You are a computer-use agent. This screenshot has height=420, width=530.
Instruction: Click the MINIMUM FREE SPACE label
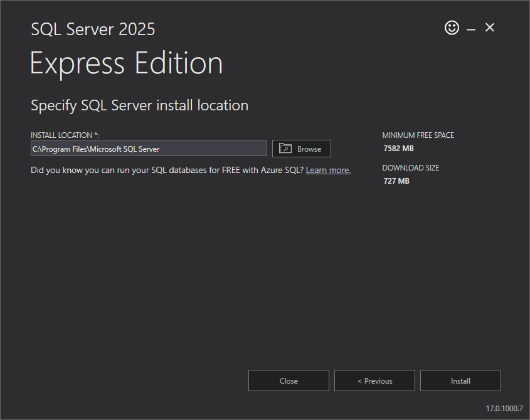click(x=418, y=135)
